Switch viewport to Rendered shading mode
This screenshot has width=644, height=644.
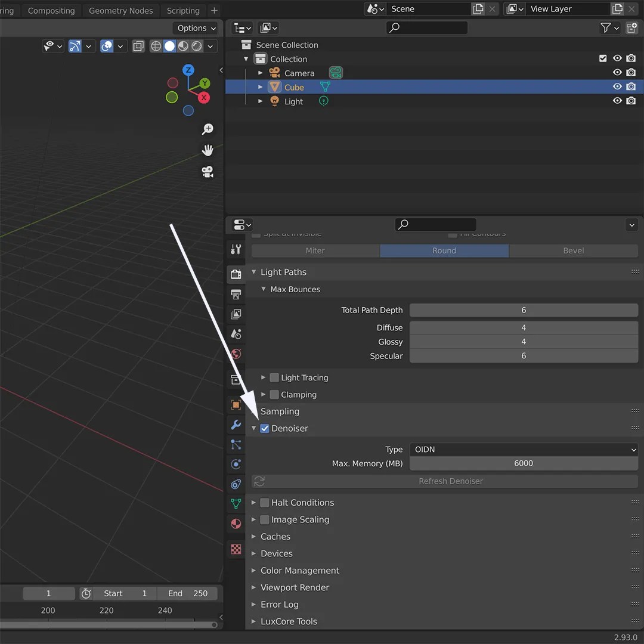pyautogui.click(x=197, y=46)
